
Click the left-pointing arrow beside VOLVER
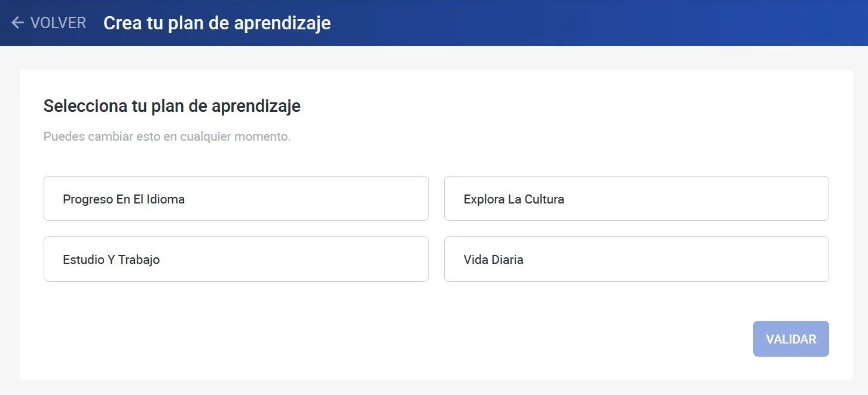click(x=17, y=23)
